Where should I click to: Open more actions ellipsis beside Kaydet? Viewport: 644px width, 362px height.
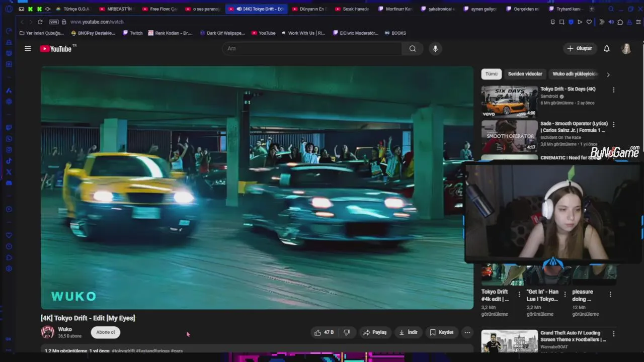coord(467,332)
